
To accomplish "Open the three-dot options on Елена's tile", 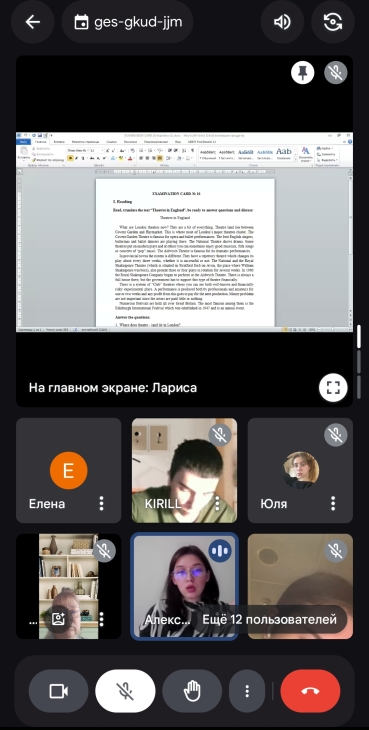I will 101,503.
